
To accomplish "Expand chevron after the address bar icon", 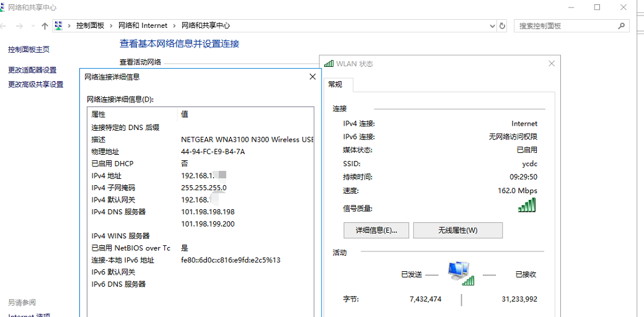I will (69, 25).
